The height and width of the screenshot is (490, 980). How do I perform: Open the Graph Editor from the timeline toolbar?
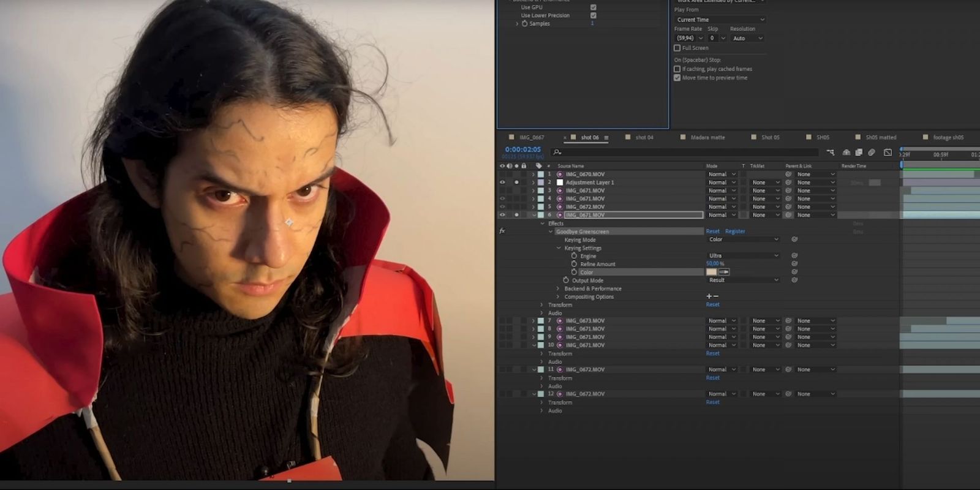pyautogui.click(x=888, y=153)
